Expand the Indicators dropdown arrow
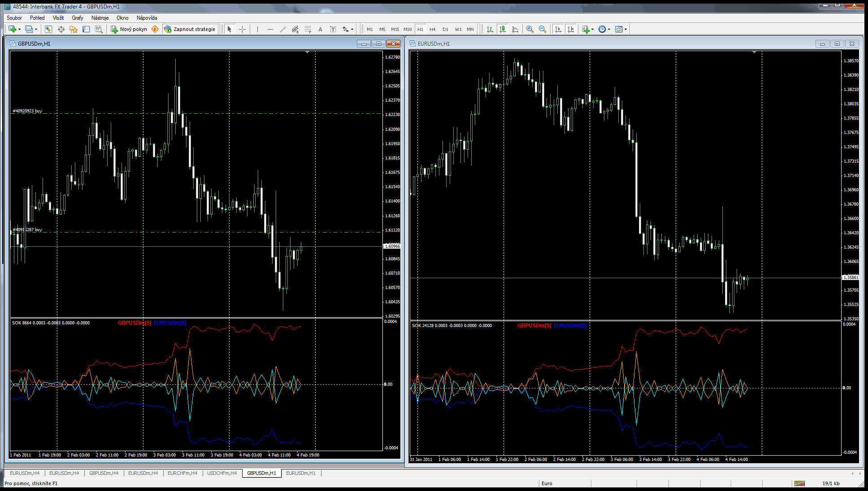 [x=593, y=30]
